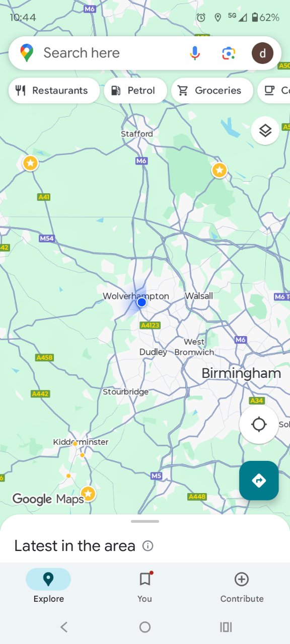
Task: Switch to the You tab
Action: 144,586
